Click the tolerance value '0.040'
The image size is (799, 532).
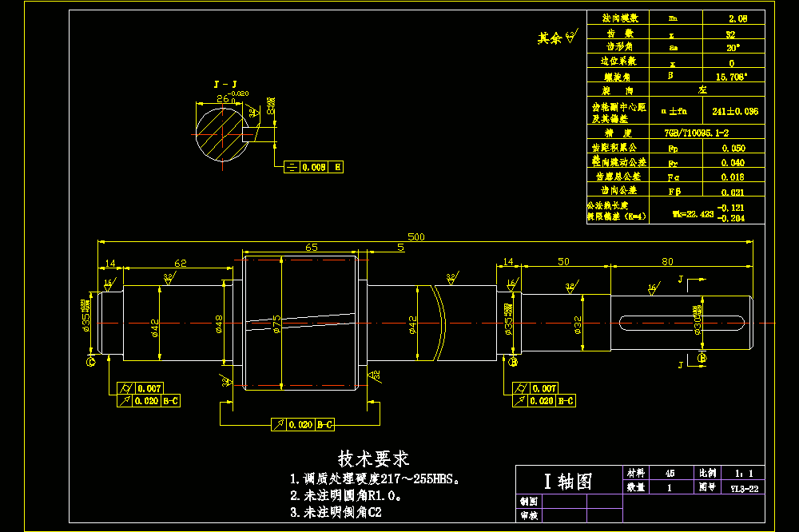(733, 163)
